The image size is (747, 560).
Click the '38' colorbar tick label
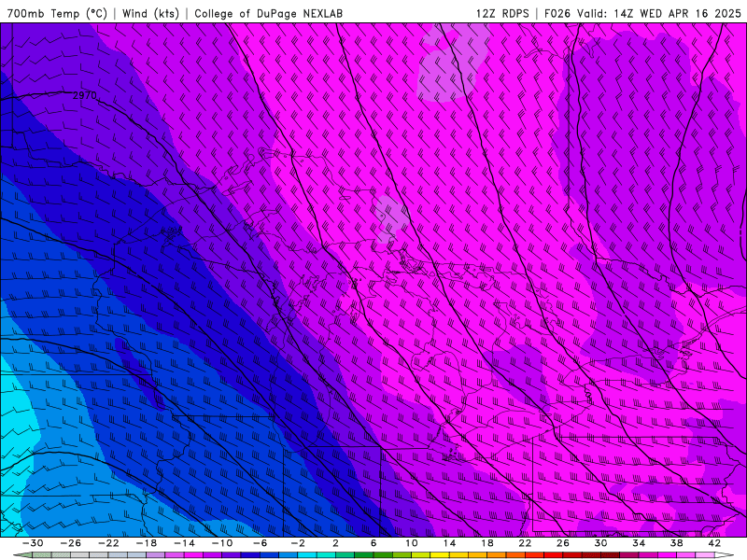(x=676, y=543)
